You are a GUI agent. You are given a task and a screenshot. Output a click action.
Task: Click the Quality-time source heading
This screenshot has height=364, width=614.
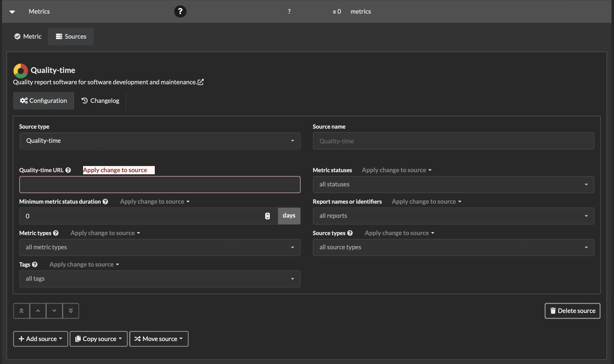[x=53, y=70]
